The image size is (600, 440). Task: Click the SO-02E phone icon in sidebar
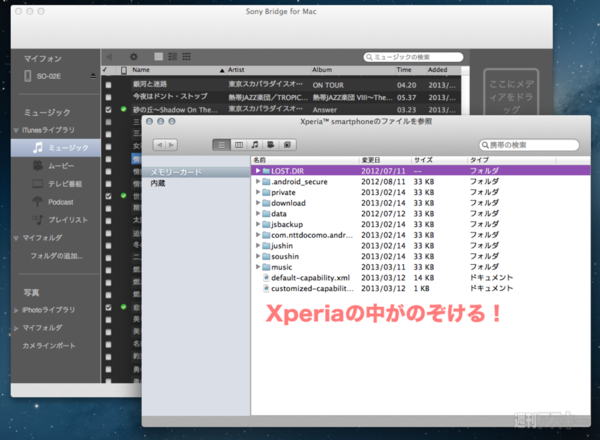(x=28, y=76)
